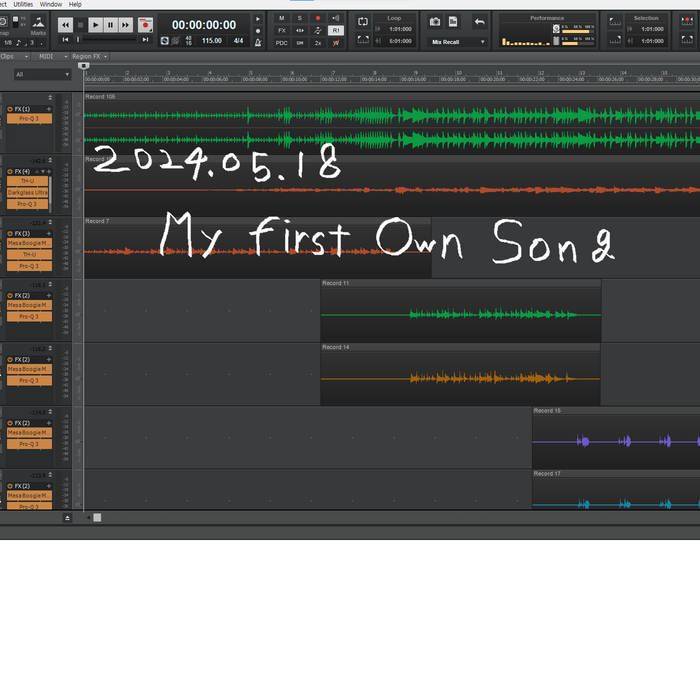Viewport: 700px width, 700px height.
Task: Click the Play button in transport
Action: click(x=95, y=25)
